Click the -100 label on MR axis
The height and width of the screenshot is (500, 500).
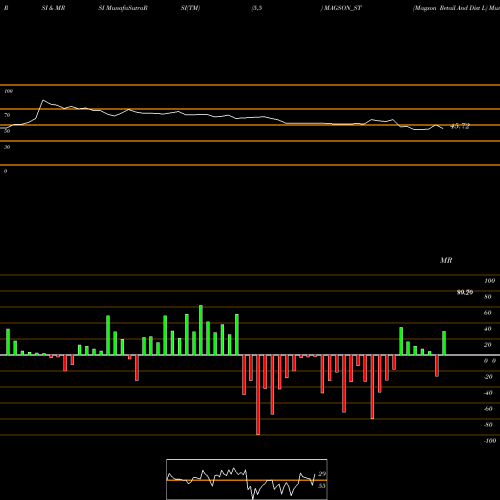point(490,441)
